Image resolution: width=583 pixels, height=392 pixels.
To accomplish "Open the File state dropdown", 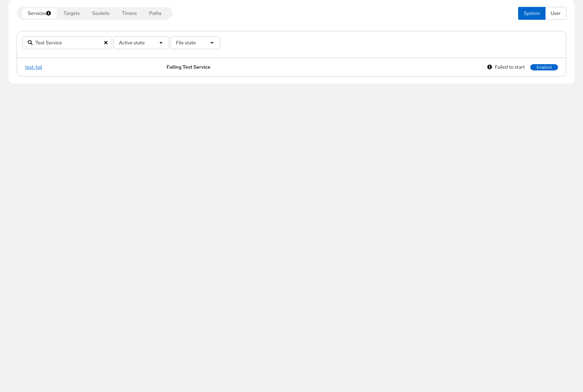I will point(195,43).
